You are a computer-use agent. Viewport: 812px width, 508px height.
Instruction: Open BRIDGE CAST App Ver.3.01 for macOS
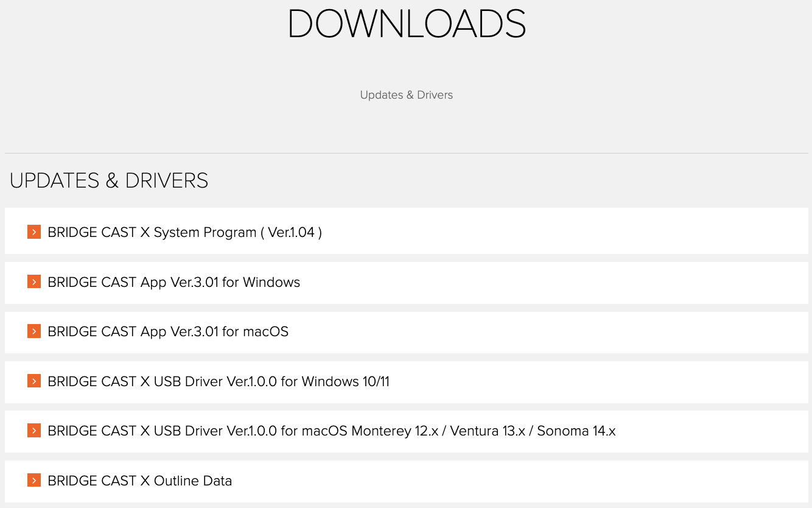[168, 331]
